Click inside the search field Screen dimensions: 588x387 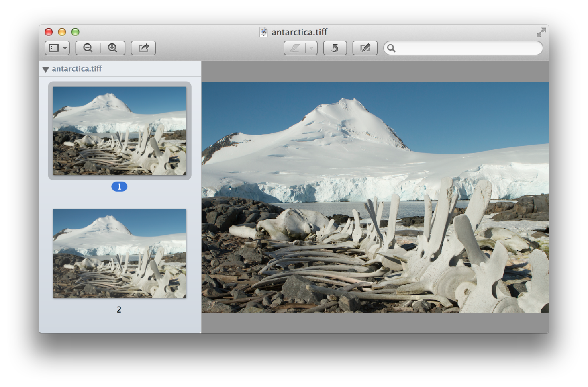tap(468, 48)
